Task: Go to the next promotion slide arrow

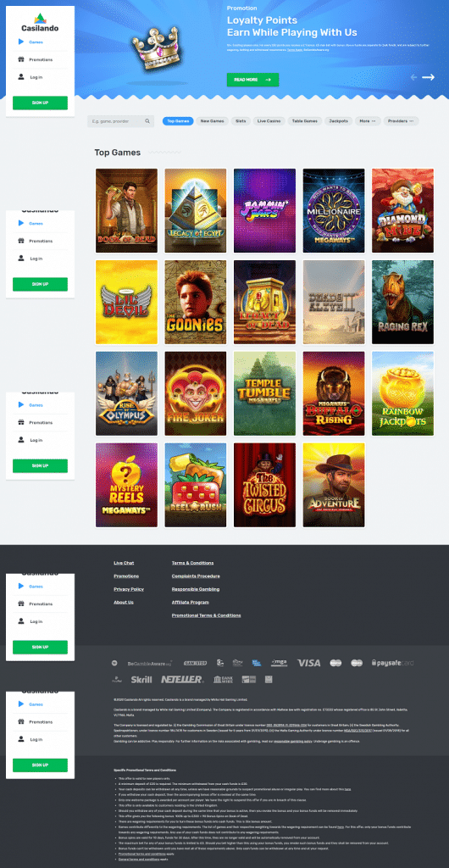Action: coord(429,77)
